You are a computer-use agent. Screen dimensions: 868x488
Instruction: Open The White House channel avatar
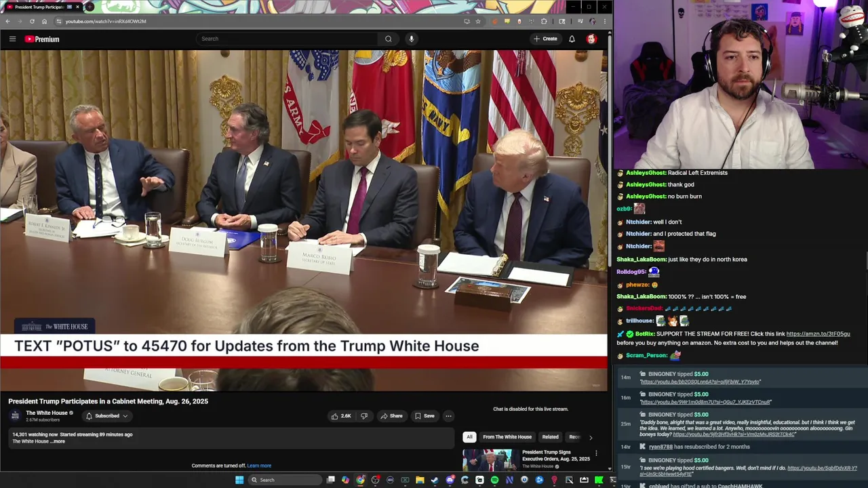pos(15,415)
